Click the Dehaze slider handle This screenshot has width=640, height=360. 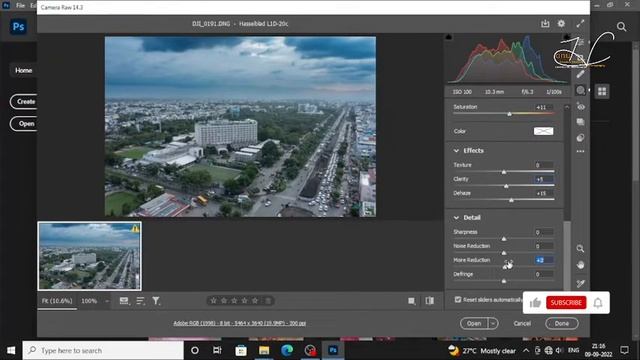(x=511, y=200)
